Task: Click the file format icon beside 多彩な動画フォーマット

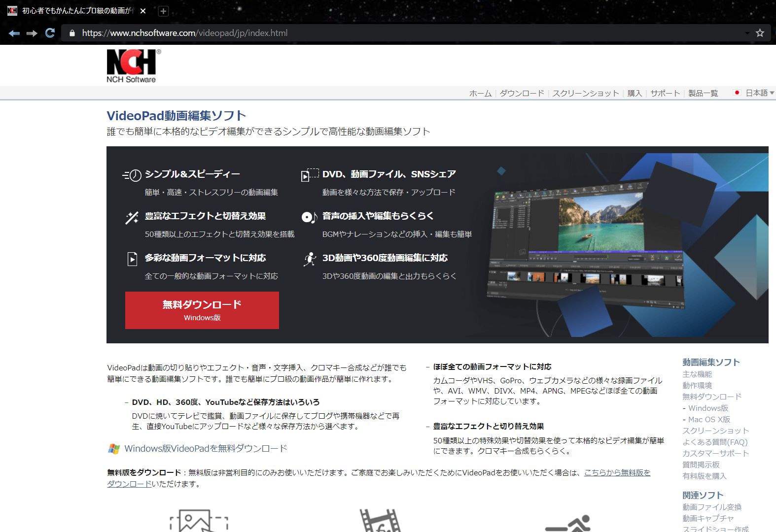Action: click(132, 259)
